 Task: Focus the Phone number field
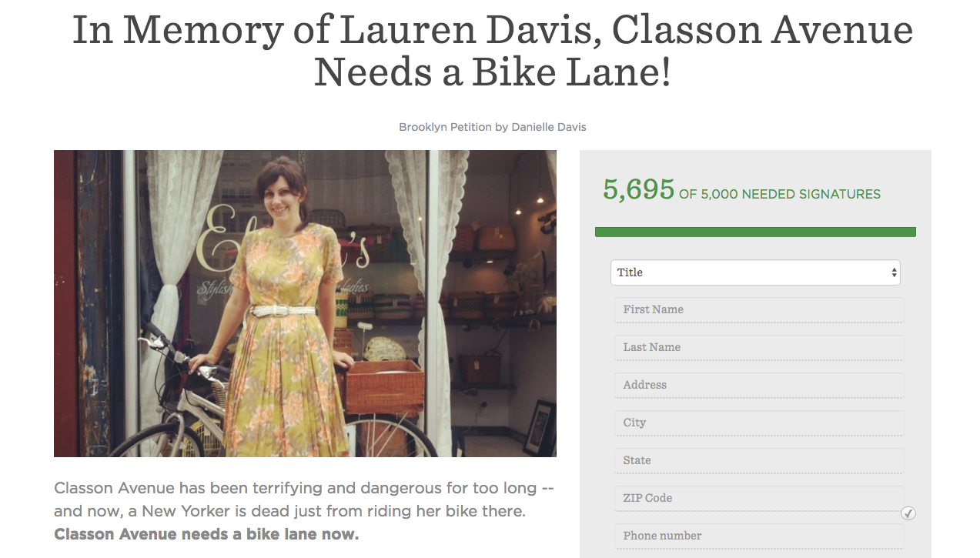pos(758,536)
